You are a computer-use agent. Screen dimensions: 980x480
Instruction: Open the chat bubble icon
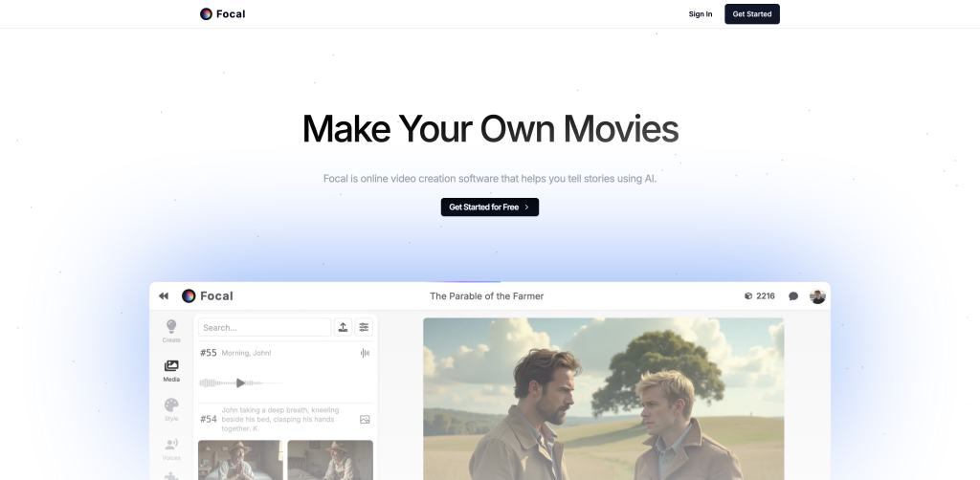793,295
